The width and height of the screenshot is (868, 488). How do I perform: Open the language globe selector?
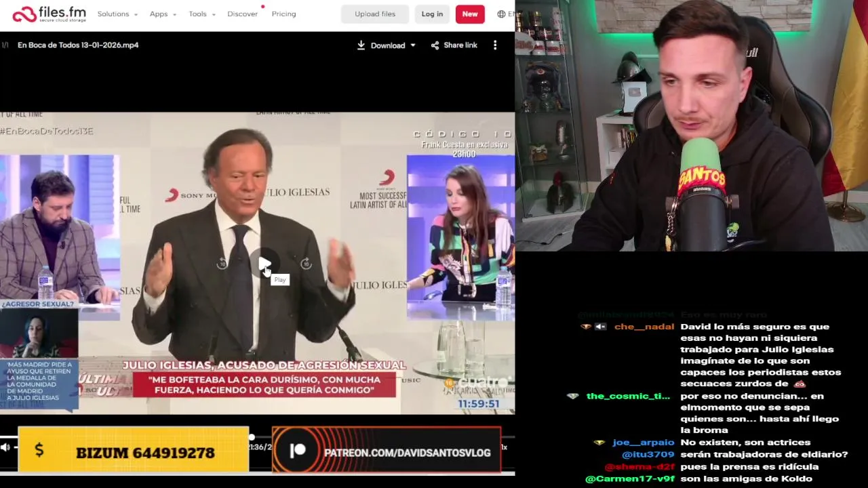click(x=501, y=14)
